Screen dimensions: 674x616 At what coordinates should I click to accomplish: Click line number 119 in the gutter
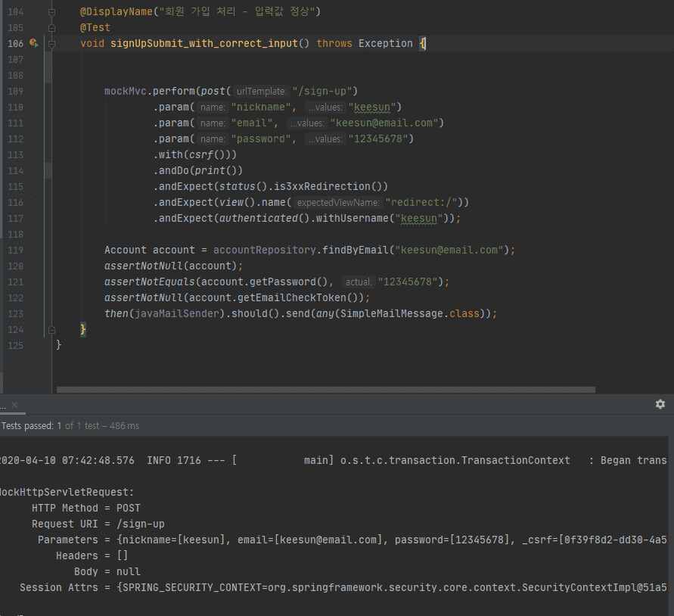(15, 250)
